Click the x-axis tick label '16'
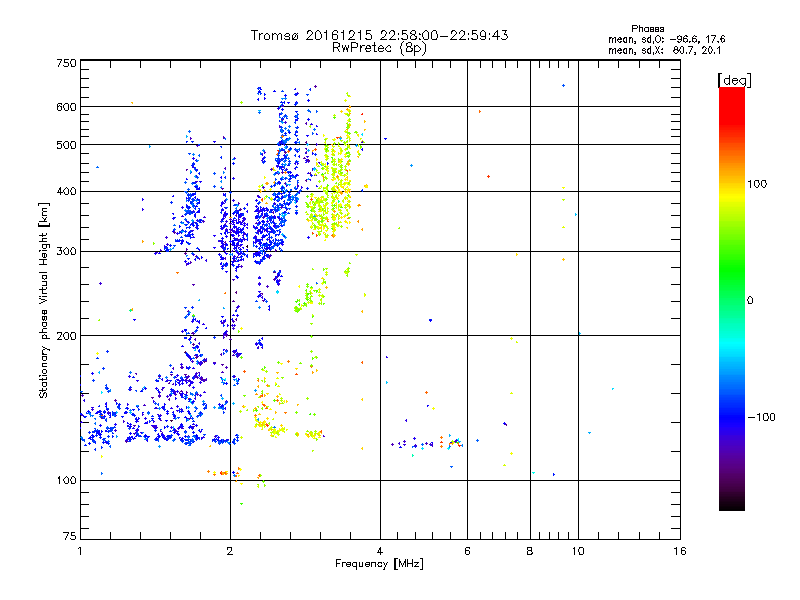The width and height of the screenshot is (800, 600). pos(680,551)
